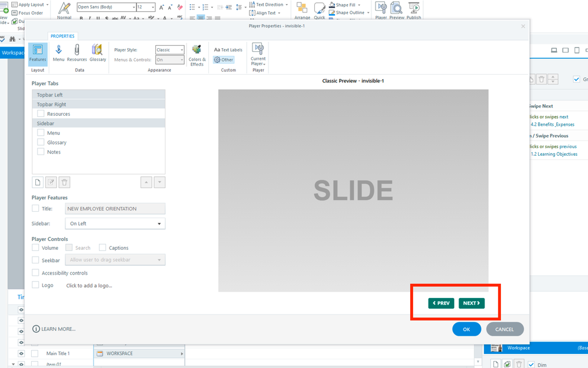Screen dimensions: 588x368
Task: Click the player title text field
Action: tap(115, 209)
